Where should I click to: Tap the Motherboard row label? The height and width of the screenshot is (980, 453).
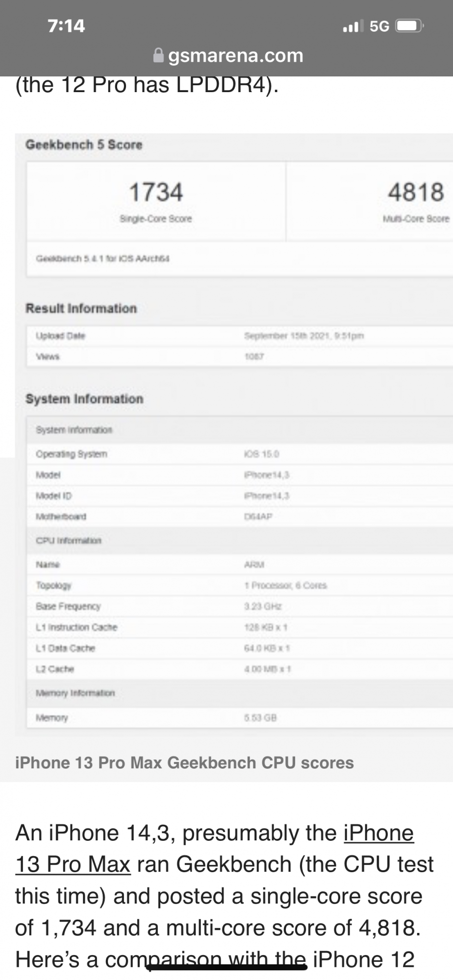tap(61, 516)
